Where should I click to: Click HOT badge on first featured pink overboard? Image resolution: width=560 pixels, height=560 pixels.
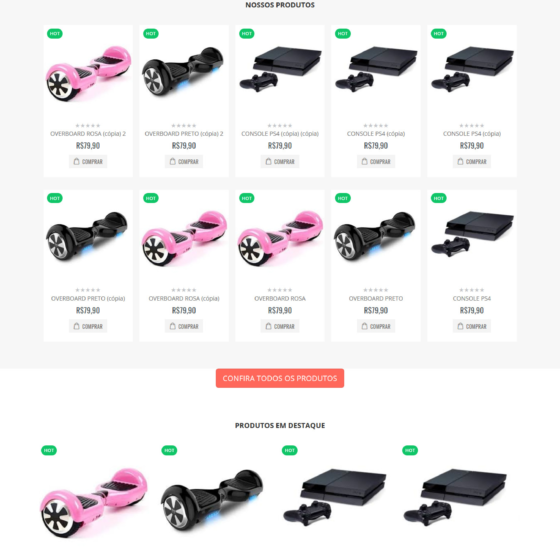pyautogui.click(x=49, y=450)
